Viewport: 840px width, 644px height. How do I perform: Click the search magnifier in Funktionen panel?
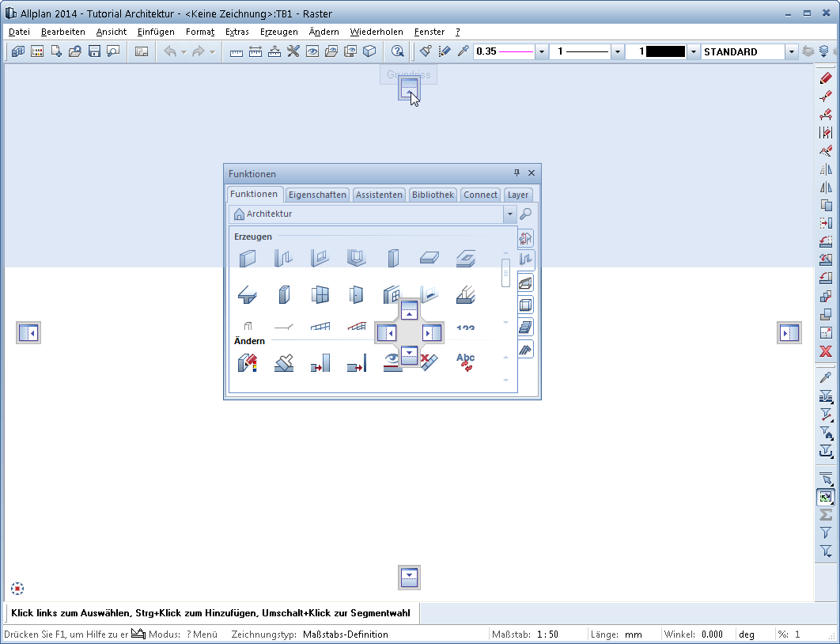click(x=525, y=214)
